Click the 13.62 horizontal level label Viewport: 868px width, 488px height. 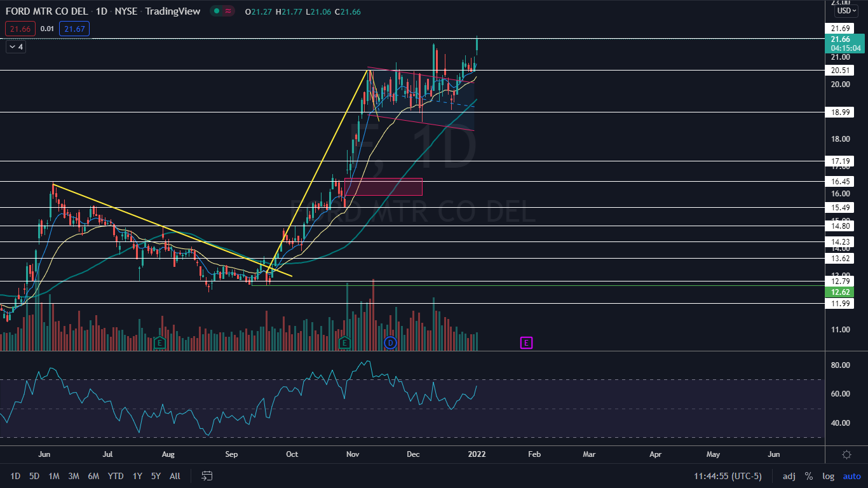click(841, 259)
